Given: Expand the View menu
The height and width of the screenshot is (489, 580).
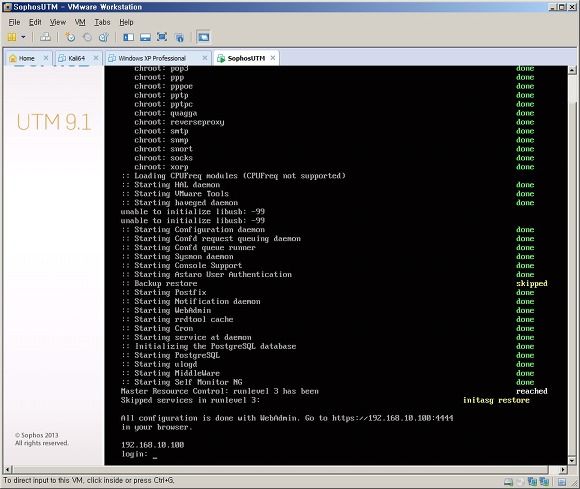Looking at the screenshot, I should [58, 22].
